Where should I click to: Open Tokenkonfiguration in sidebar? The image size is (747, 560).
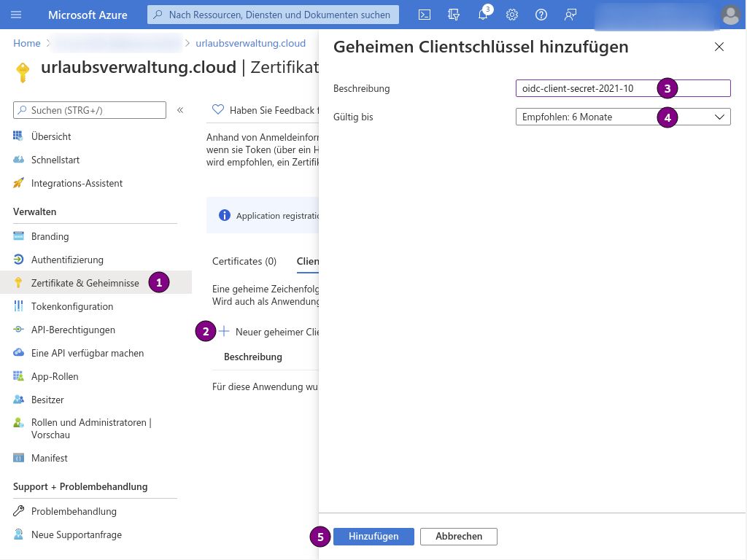[72, 306]
